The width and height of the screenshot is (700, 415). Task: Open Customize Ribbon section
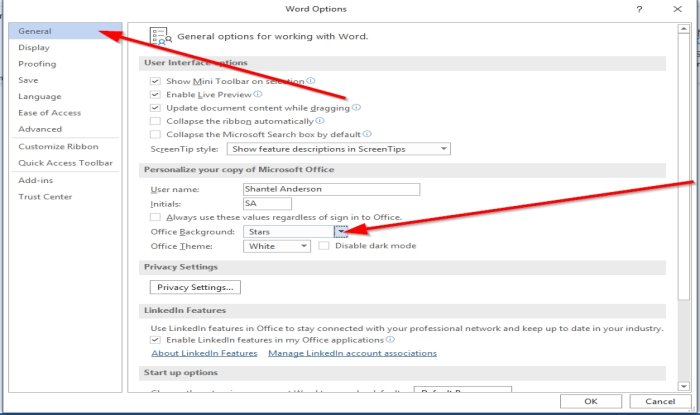pos(58,146)
